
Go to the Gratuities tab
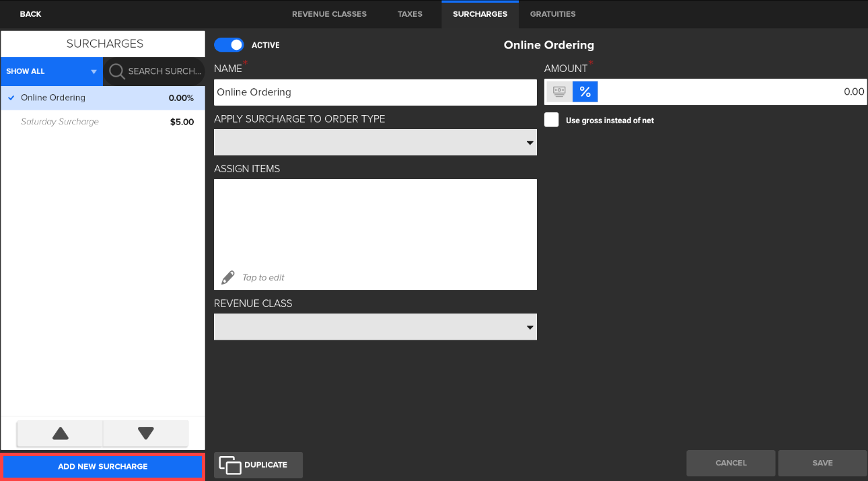point(552,14)
